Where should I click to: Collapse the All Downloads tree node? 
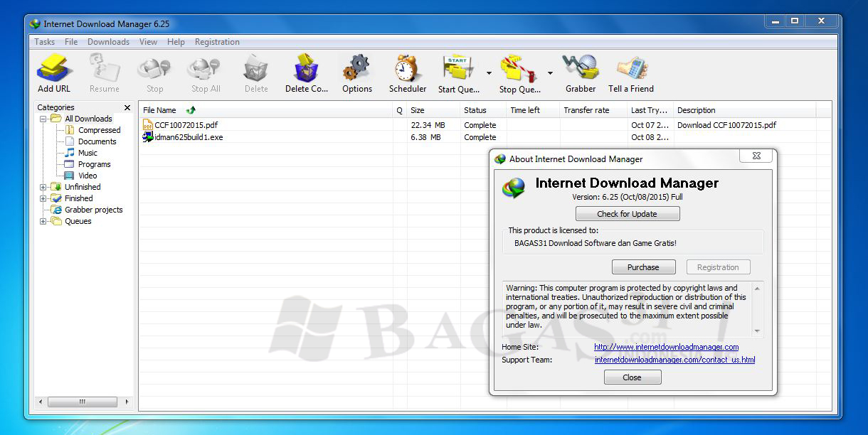(x=43, y=119)
